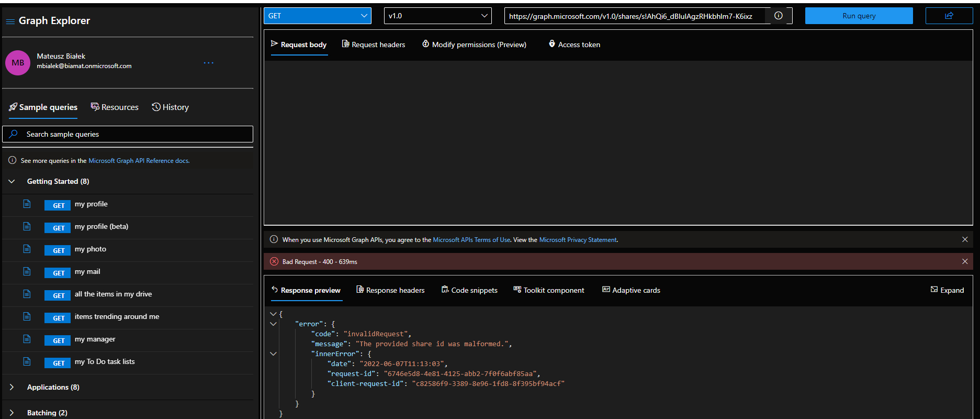Click inside the request body editor

point(618,142)
